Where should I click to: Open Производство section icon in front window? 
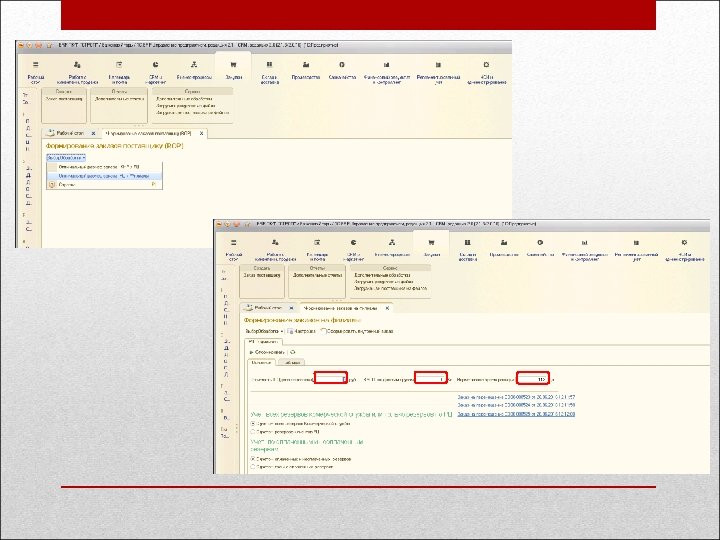click(x=504, y=242)
